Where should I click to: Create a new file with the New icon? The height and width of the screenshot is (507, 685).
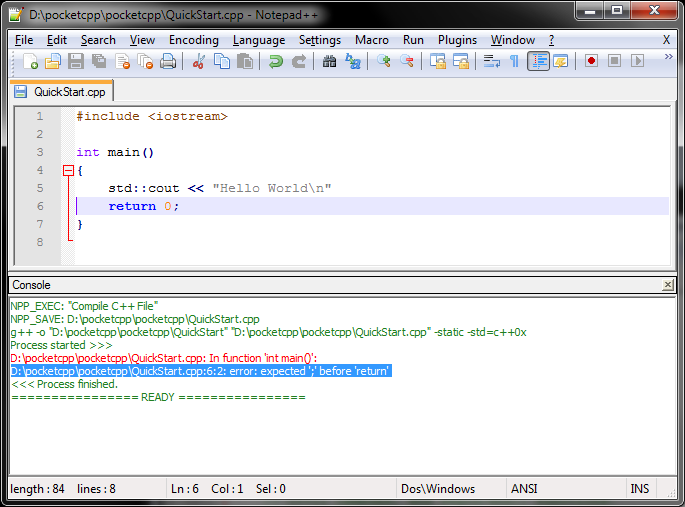30,61
